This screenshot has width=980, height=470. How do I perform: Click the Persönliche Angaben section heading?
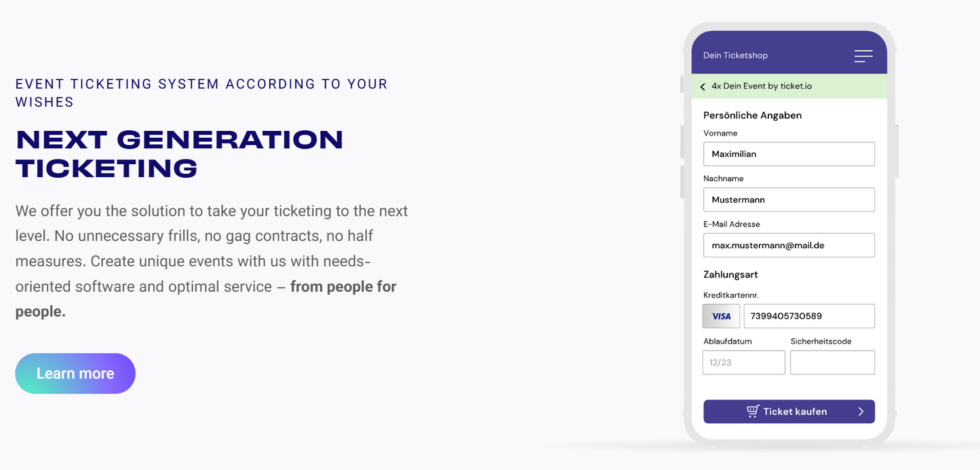click(x=752, y=115)
